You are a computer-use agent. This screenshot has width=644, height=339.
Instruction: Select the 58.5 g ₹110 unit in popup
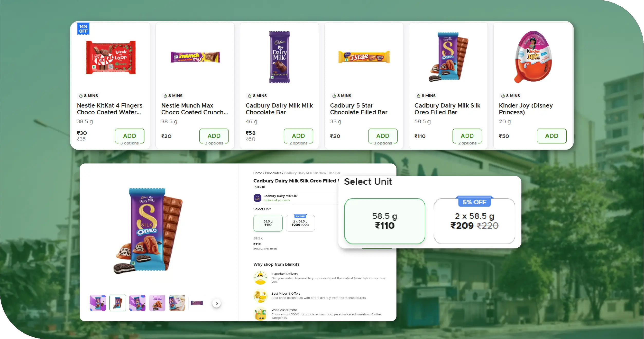pos(384,221)
